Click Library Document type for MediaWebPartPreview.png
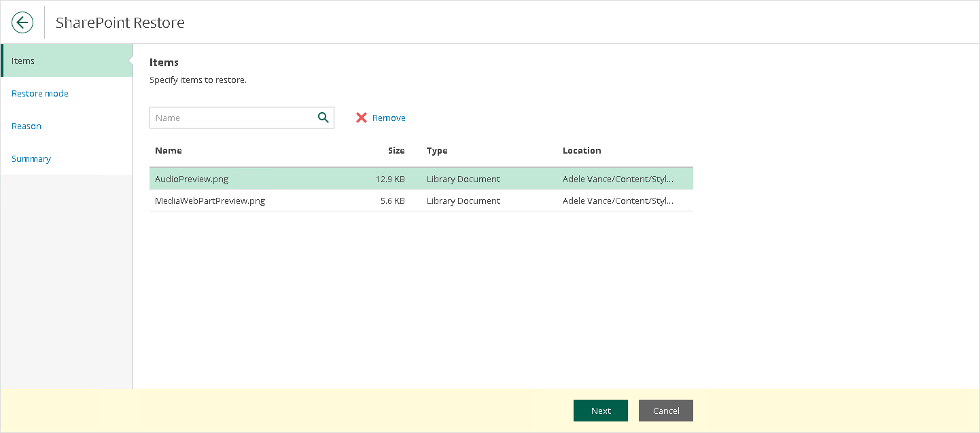The height and width of the screenshot is (433, 980). [x=463, y=201]
